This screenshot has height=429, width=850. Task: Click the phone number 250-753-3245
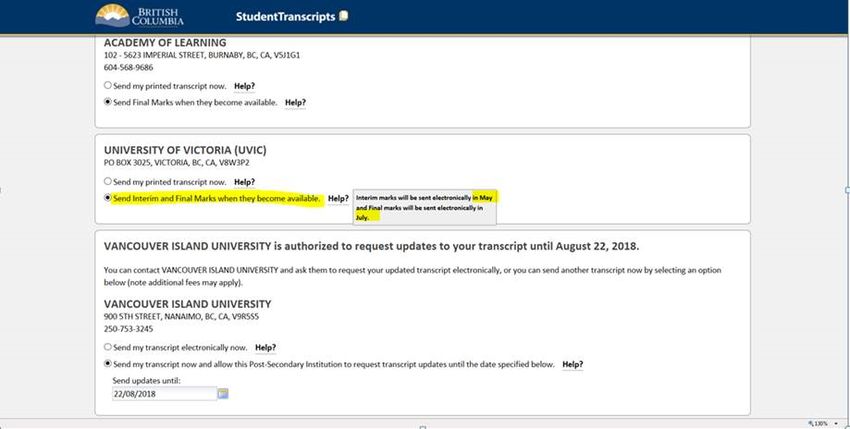(128, 329)
